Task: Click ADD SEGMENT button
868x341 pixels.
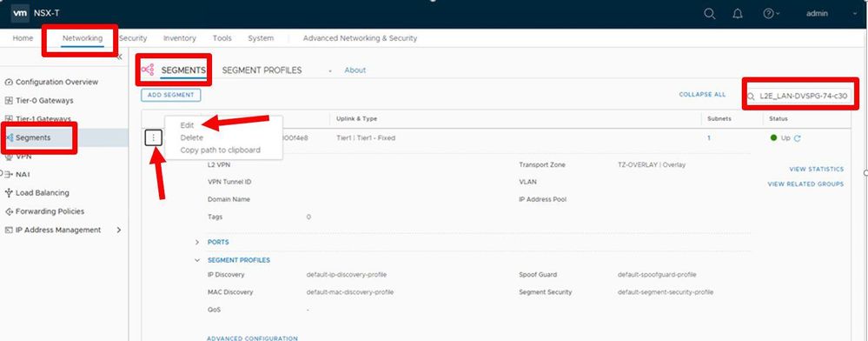Action: pos(170,95)
